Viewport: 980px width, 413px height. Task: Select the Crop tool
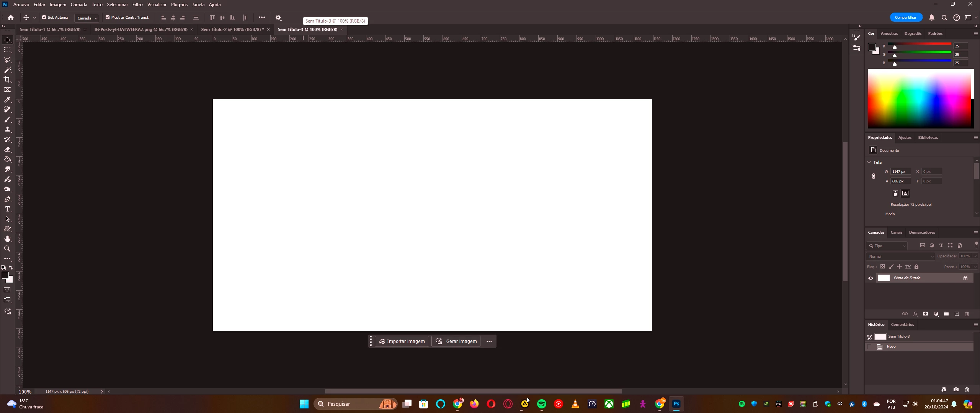pyautogui.click(x=7, y=80)
